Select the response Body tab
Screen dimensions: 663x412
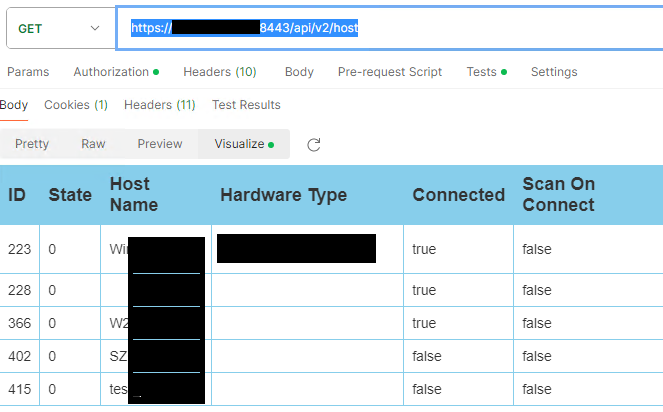tap(14, 105)
